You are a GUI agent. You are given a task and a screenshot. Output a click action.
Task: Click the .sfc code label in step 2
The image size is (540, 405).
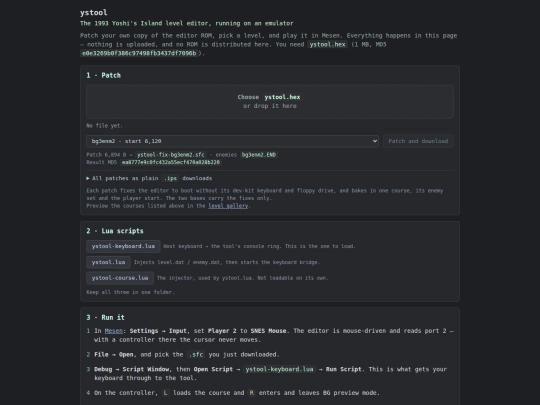pyautogui.click(x=196, y=354)
